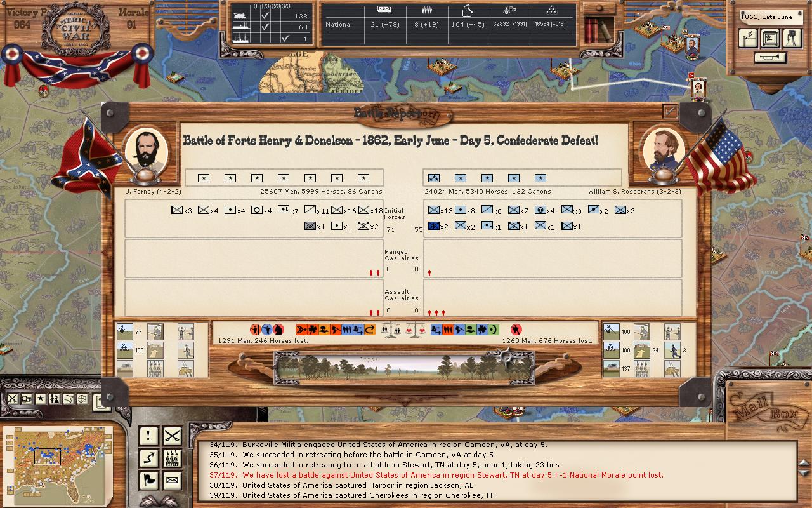Image resolution: width=812 pixels, height=508 pixels.
Task: Open the ledger books icon
Action: tap(598, 30)
